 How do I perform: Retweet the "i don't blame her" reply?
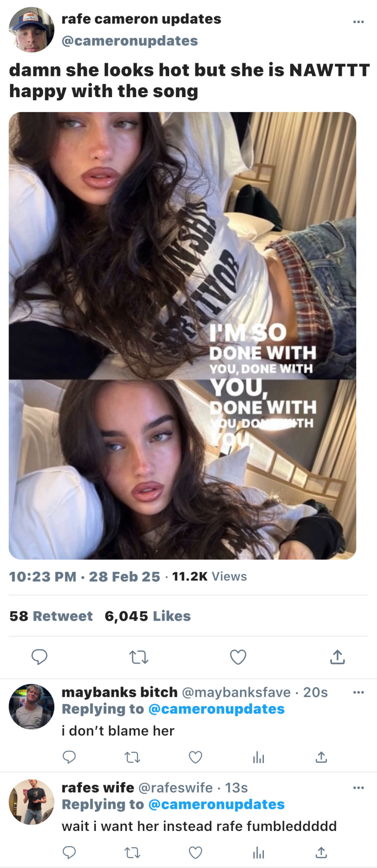[x=132, y=757]
